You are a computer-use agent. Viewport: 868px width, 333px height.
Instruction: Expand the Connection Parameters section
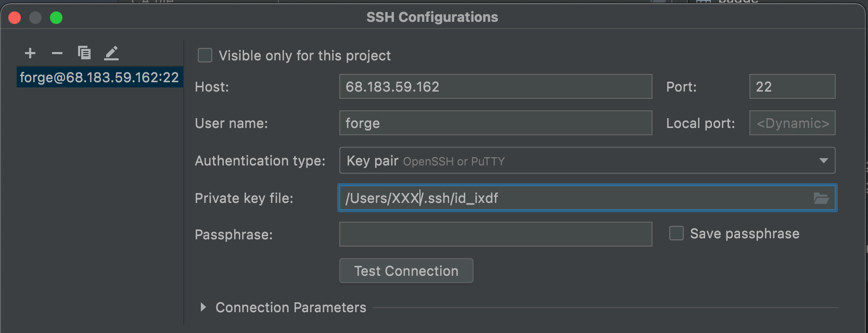point(203,308)
